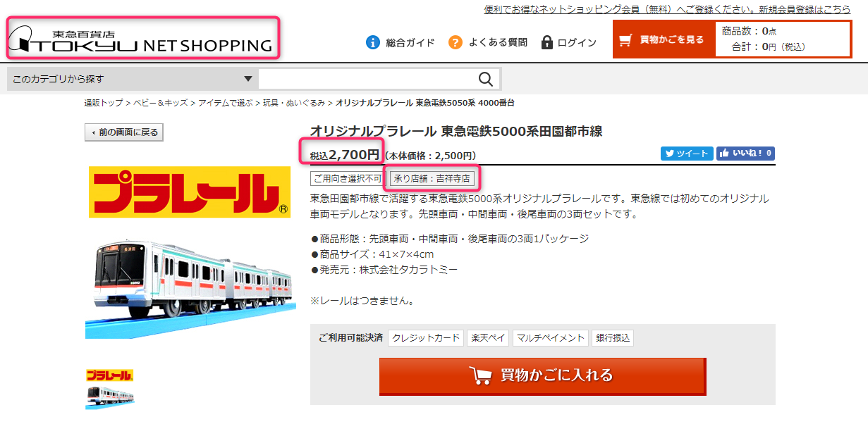868x424 pixels.
Task: Click the search magnifier icon
Action: click(x=485, y=79)
